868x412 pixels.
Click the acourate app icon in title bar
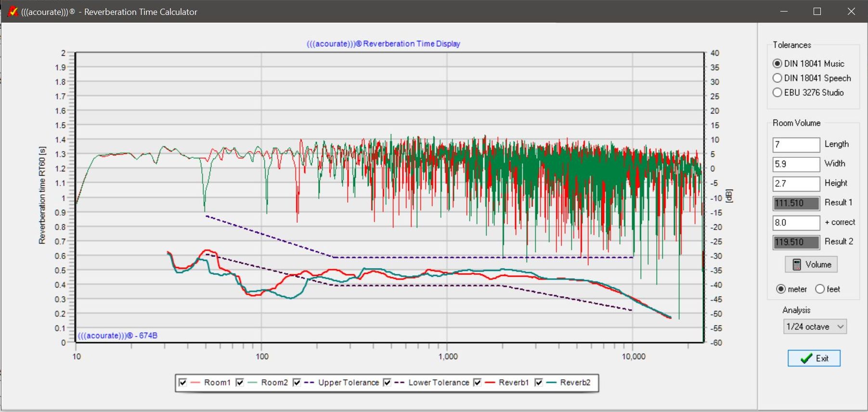point(13,12)
